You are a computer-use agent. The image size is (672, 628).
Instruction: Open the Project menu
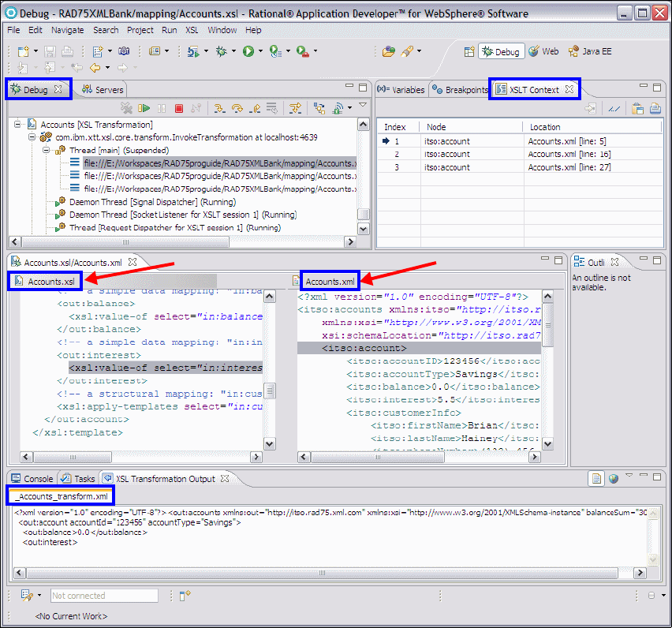pyautogui.click(x=140, y=30)
